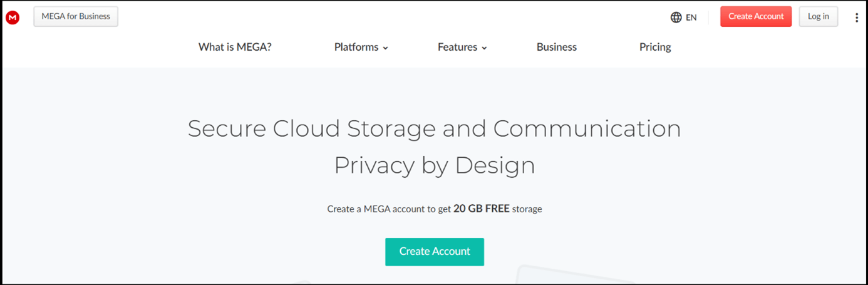
Task: Open the three-dot more options menu
Action: (856, 18)
